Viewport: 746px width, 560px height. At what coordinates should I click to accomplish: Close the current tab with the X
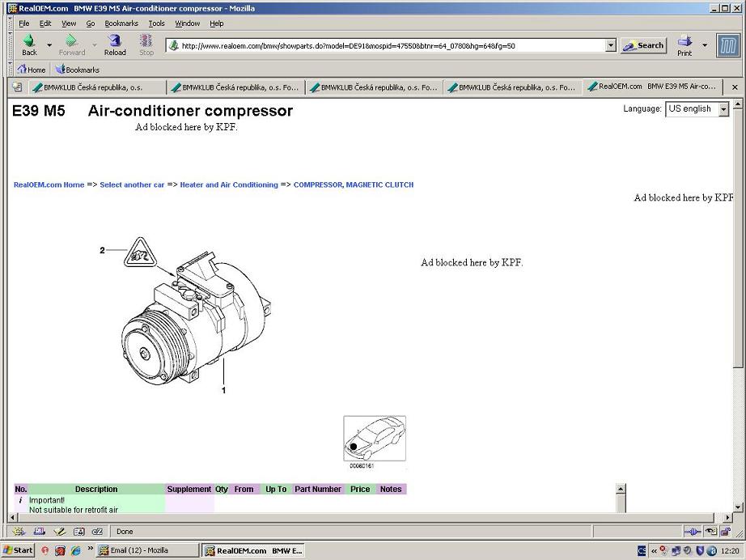(x=735, y=87)
